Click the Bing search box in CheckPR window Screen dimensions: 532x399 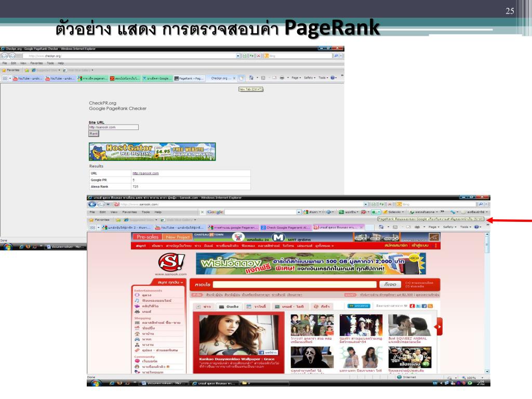(299, 56)
